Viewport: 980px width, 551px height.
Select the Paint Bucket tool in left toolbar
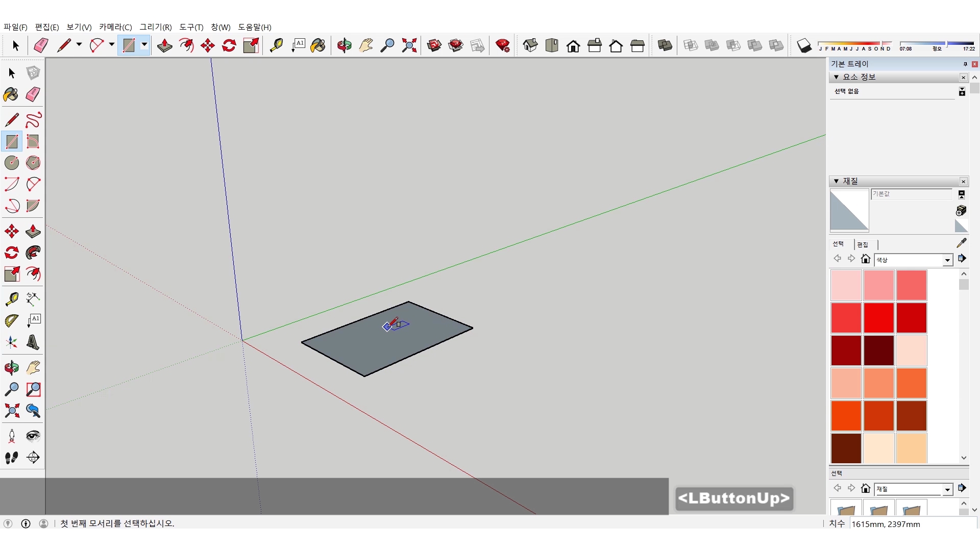click(11, 94)
